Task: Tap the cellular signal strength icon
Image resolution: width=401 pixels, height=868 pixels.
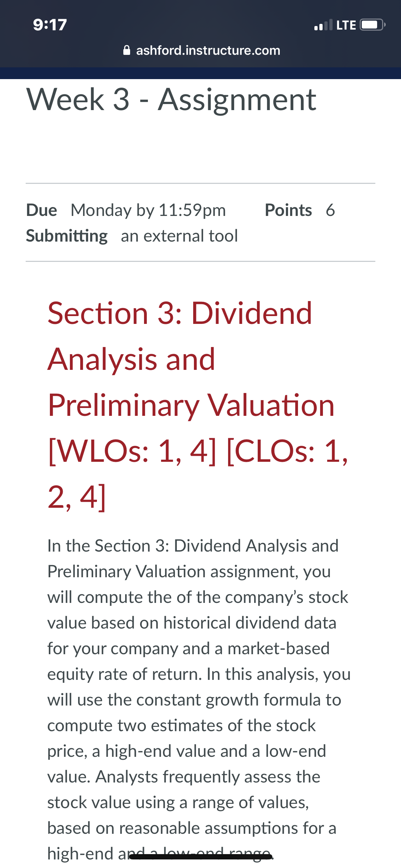Action: (323, 25)
